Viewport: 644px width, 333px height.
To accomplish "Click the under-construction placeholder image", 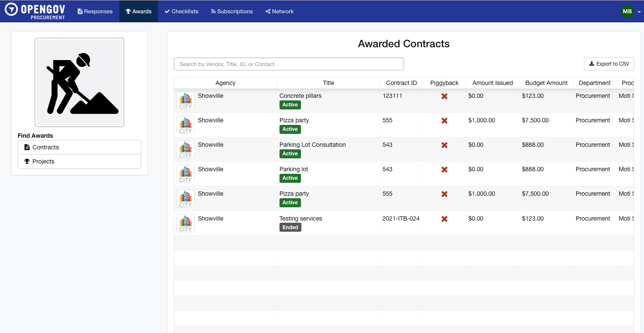I will click(x=79, y=82).
